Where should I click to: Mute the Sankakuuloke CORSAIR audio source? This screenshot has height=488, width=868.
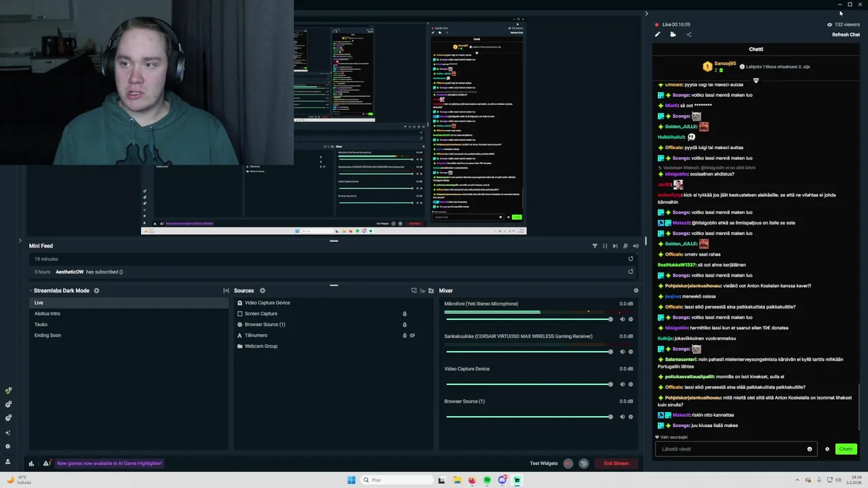[x=622, y=352]
